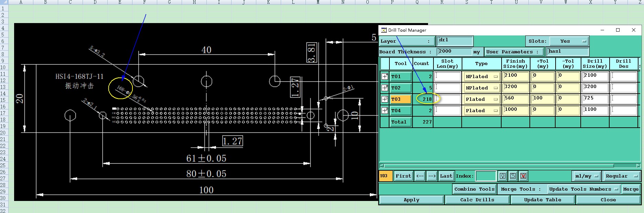The image size is (644, 213).
Task: Select the T01 tool button
Action: (x=401, y=76)
